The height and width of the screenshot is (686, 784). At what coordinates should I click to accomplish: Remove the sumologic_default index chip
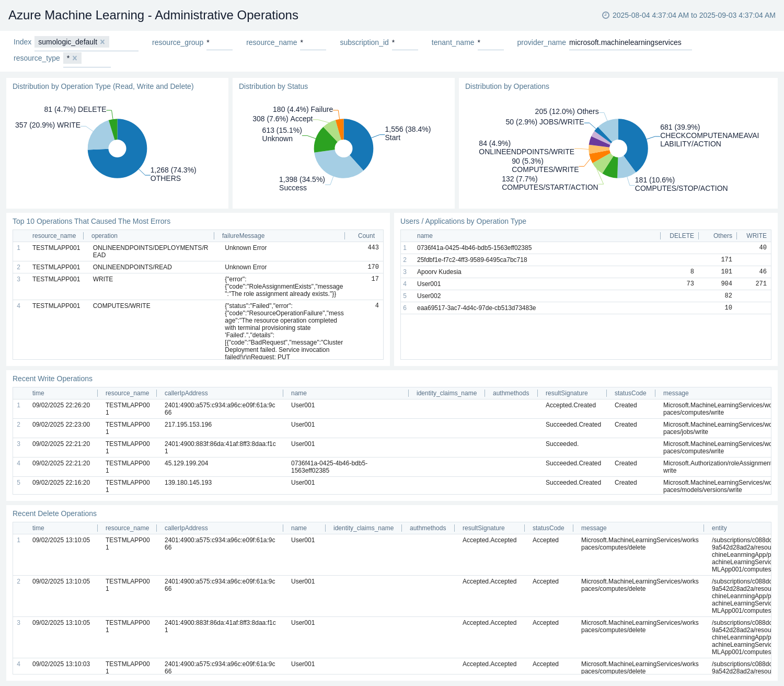click(x=102, y=42)
